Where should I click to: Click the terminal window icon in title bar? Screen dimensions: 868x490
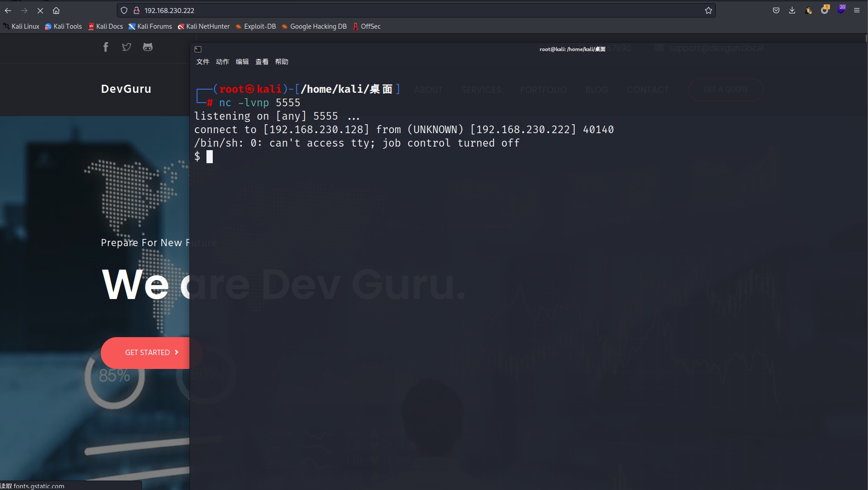(198, 49)
